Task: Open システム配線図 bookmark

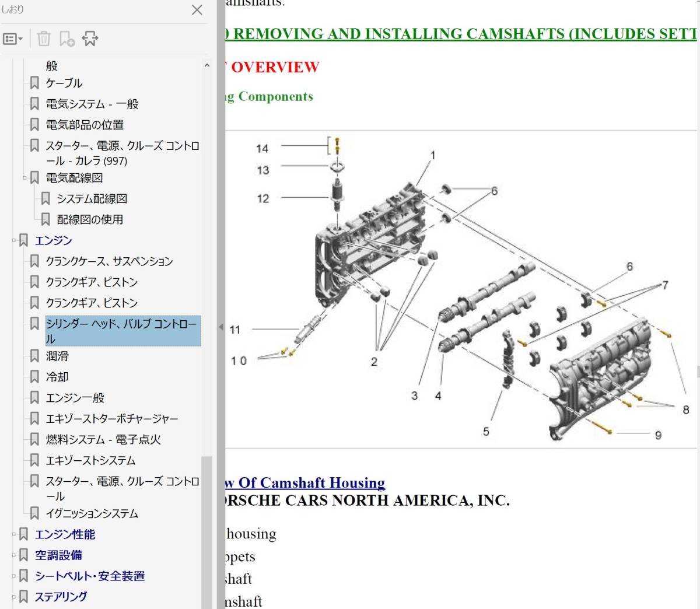Action: pos(92,199)
